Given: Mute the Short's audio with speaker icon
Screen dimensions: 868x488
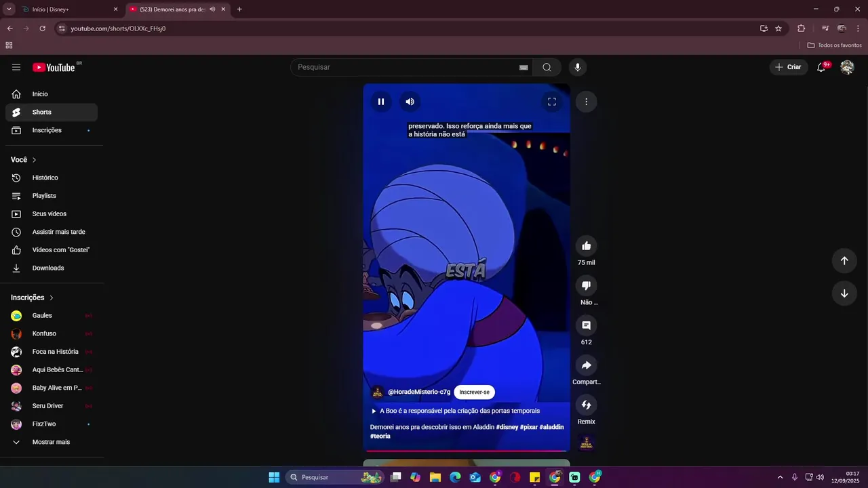Looking at the screenshot, I should 410,102.
